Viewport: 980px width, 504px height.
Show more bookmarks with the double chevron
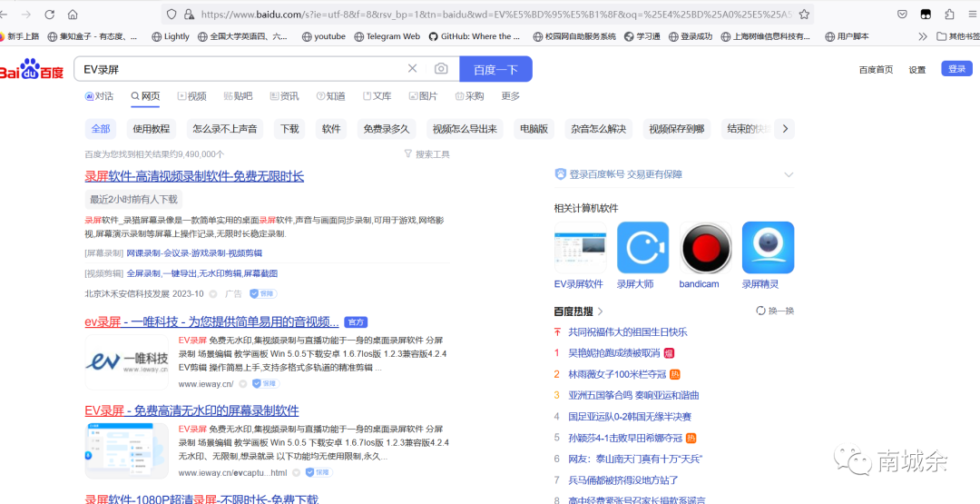coord(923,37)
